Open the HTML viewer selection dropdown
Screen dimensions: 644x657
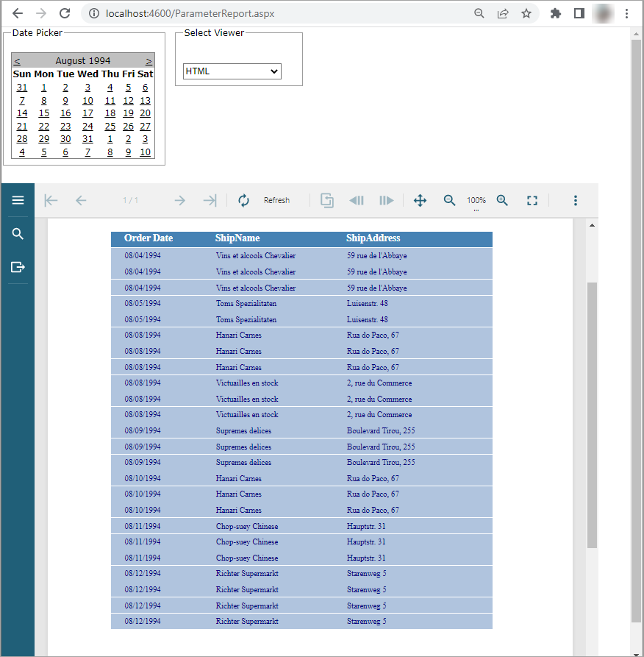point(232,71)
